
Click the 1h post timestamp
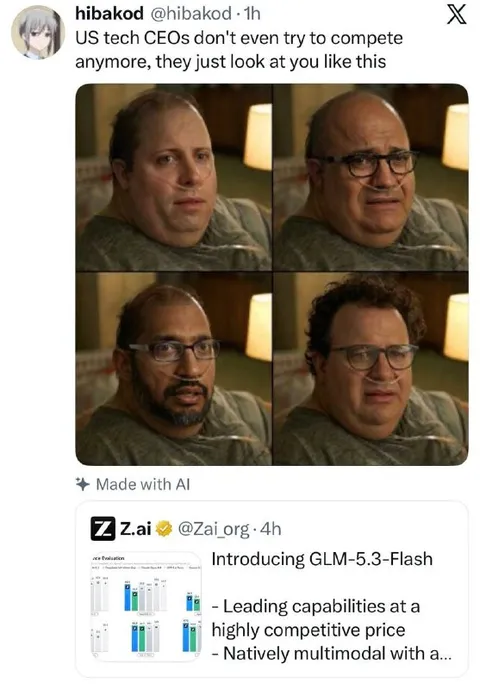[252, 14]
